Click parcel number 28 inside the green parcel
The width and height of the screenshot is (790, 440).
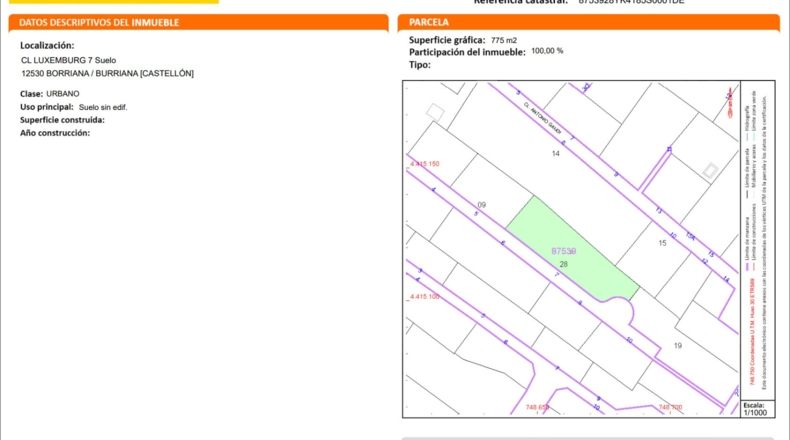point(563,264)
